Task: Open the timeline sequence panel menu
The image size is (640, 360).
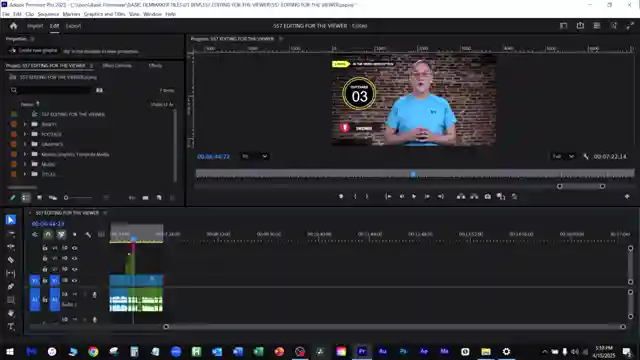Action: [x=105, y=213]
